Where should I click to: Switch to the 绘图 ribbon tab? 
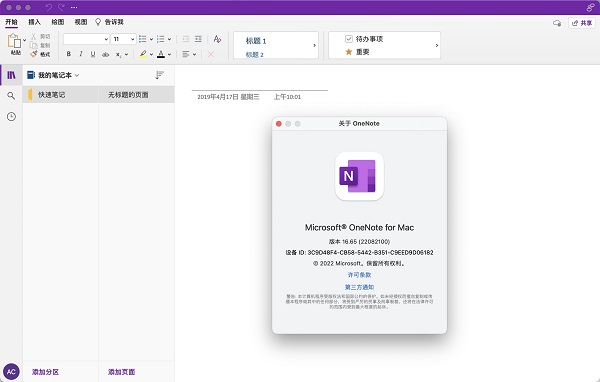pyautogui.click(x=58, y=22)
